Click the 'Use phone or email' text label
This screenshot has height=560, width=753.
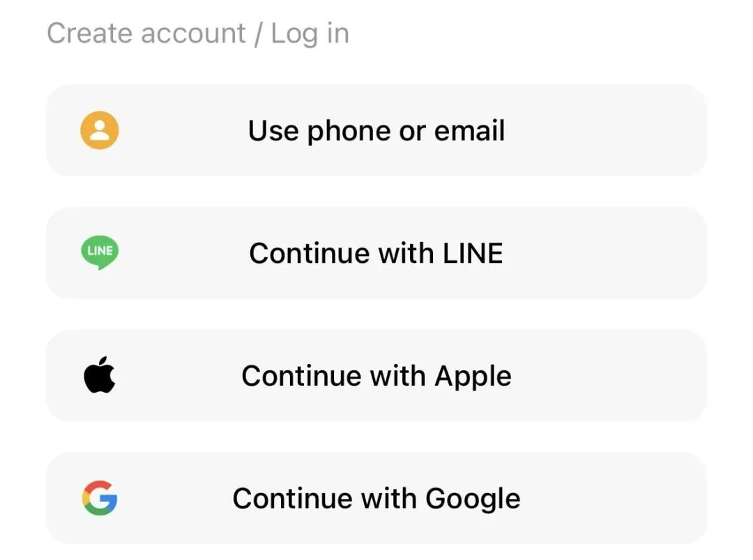point(376,130)
